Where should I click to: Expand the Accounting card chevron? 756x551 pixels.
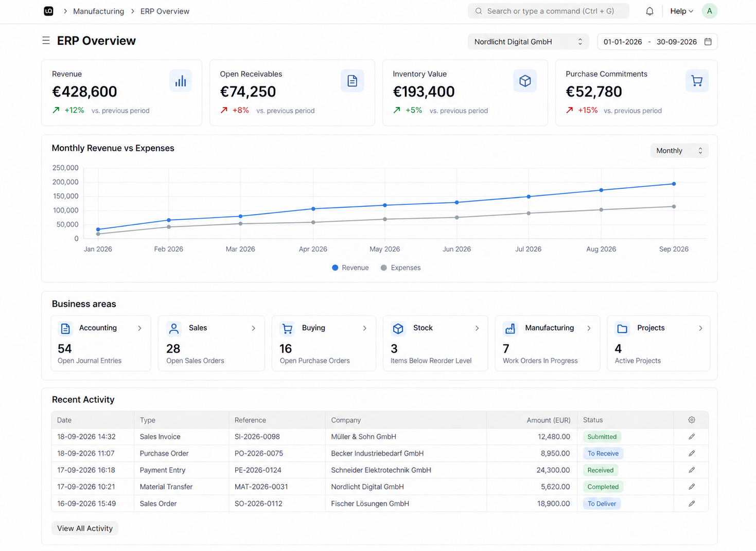click(139, 328)
